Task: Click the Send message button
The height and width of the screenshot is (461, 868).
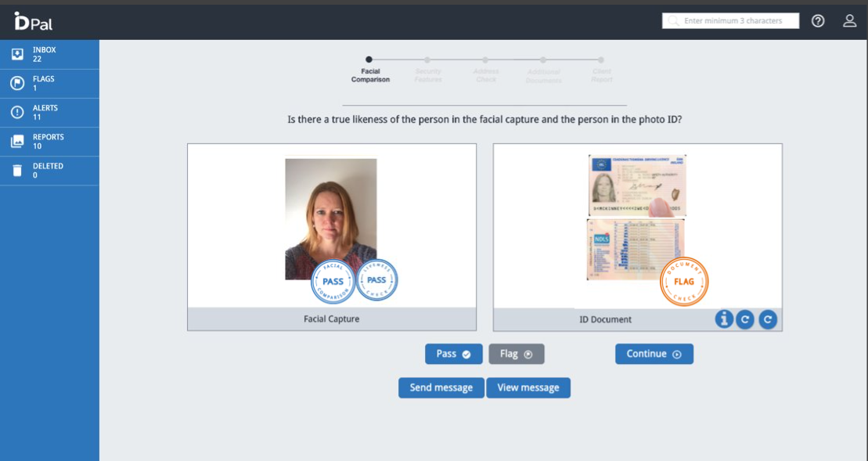Action: (x=441, y=387)
